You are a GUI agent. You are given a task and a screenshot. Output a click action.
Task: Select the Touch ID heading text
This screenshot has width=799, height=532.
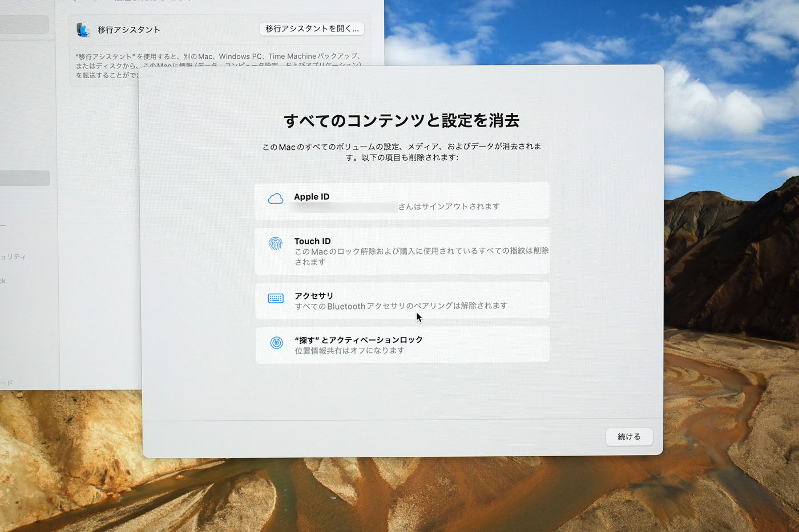[x=313, y=241]
